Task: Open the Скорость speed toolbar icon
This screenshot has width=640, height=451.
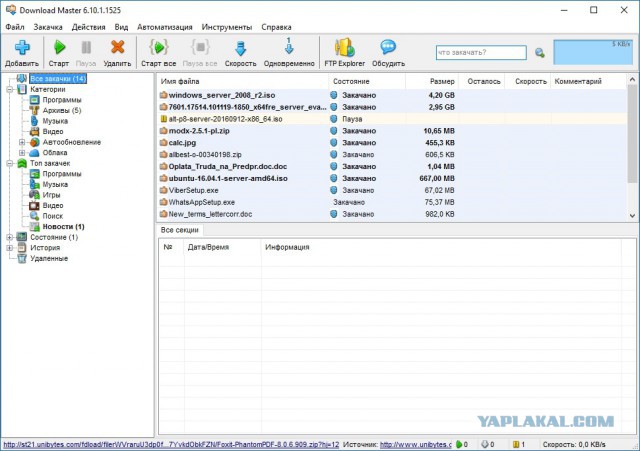Action: pos(240,48)
